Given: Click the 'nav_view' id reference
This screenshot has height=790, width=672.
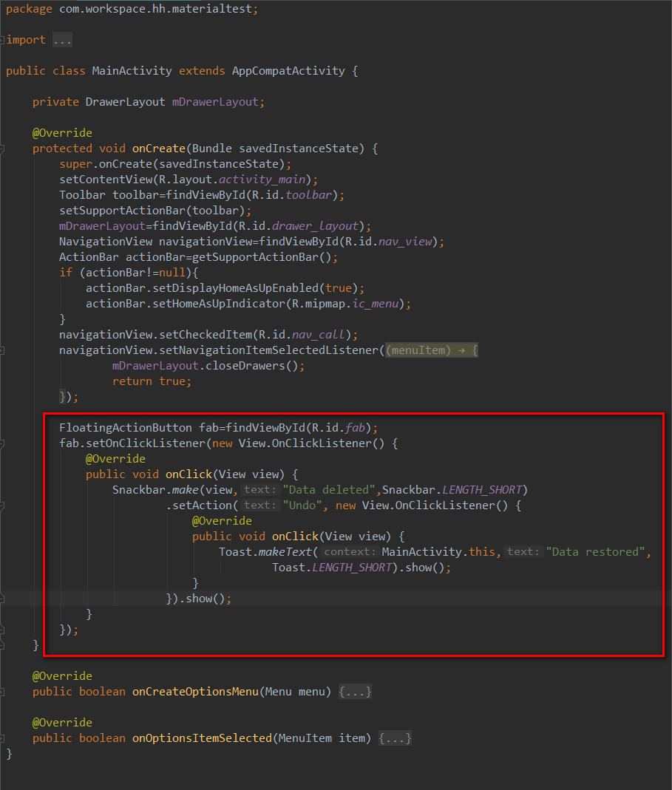Looking at the screenshot, I should click(405, 242).
